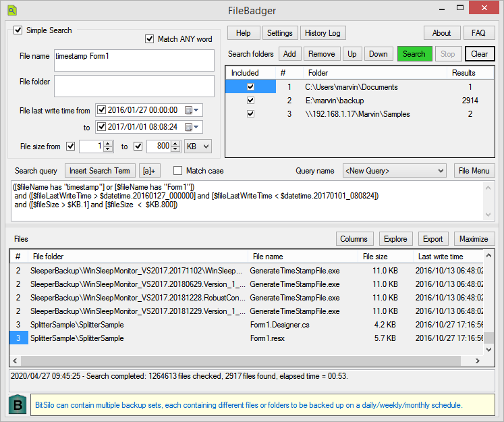Click the files list vertical scrollbar up arrow
The image size is (504, 422).
tap(488, 256)
